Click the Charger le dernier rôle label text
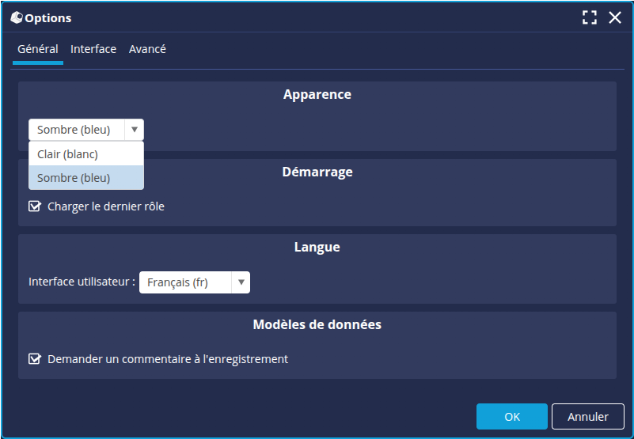The image size is (634, 439). (x=106, y=207)
